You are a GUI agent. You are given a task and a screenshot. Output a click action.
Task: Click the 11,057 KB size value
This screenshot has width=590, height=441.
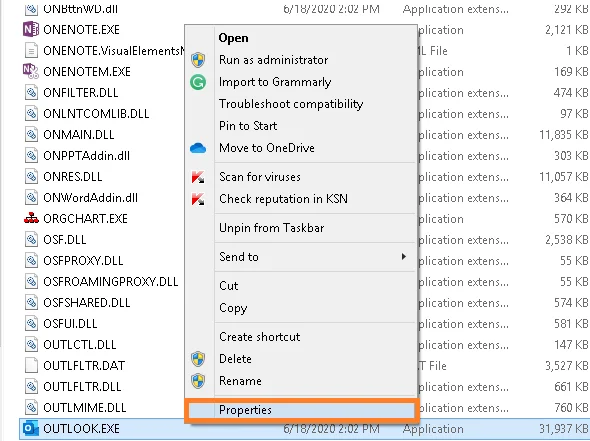pyautogui.click(x=564, y=176)
